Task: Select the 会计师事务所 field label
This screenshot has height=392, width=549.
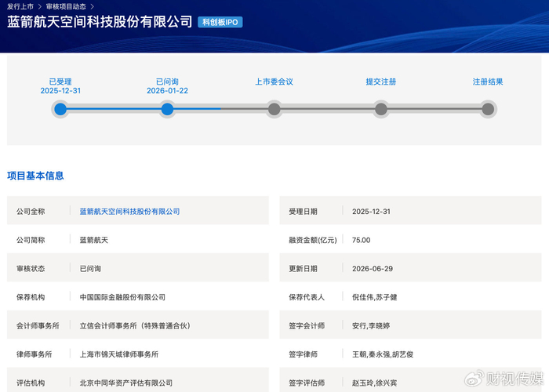Action: point(38,326)
